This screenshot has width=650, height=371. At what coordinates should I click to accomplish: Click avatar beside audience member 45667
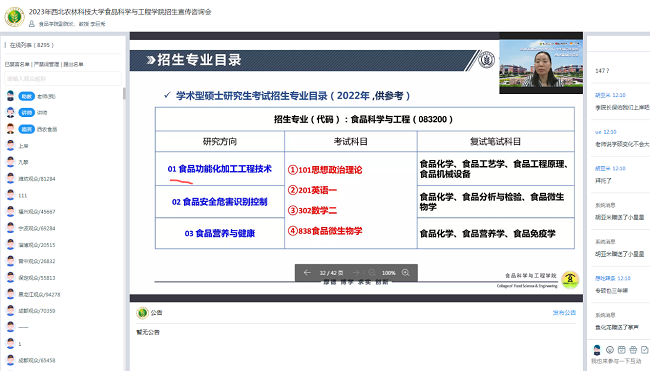click(10, 211)
